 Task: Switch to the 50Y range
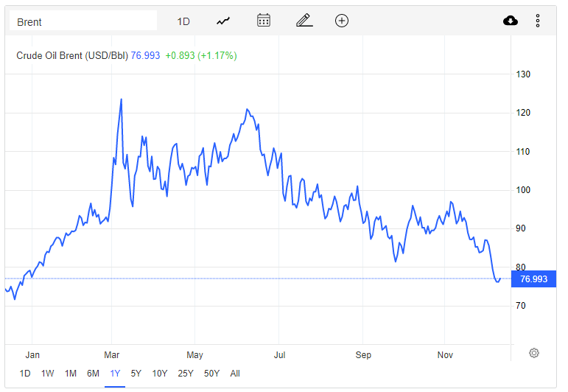click(212, 374)
